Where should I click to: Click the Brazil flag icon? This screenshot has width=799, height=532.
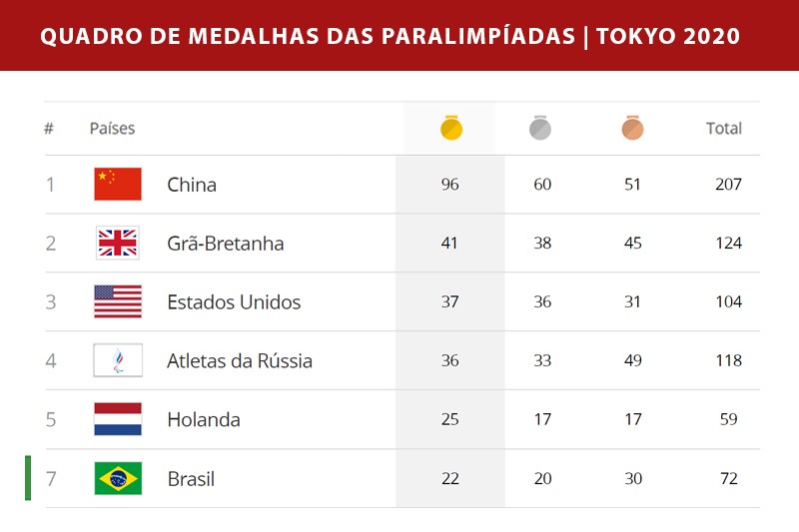point(118,478)
